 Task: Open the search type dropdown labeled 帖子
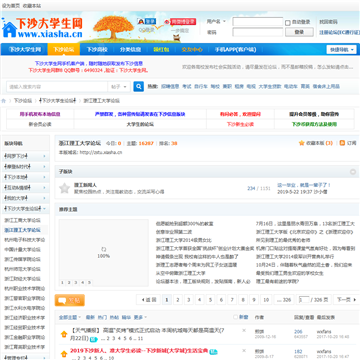pyautogui.click(x=119, y=87)
